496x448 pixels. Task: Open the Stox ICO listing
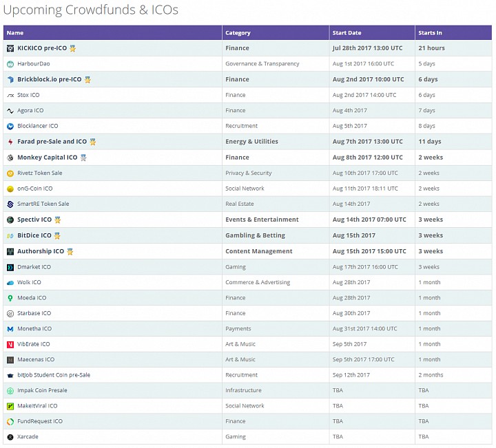tap(28, 95)
